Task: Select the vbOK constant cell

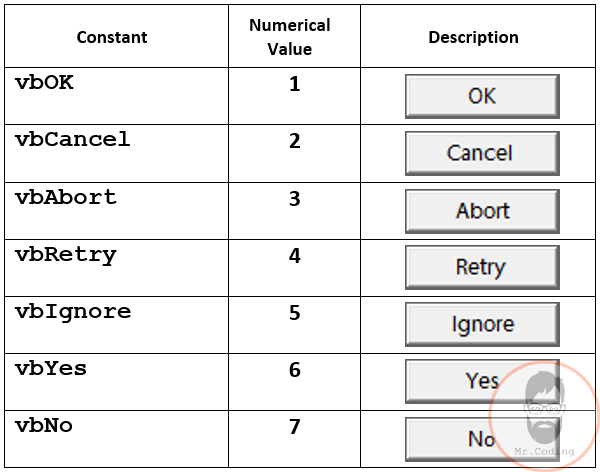Action: coord(116,96)
